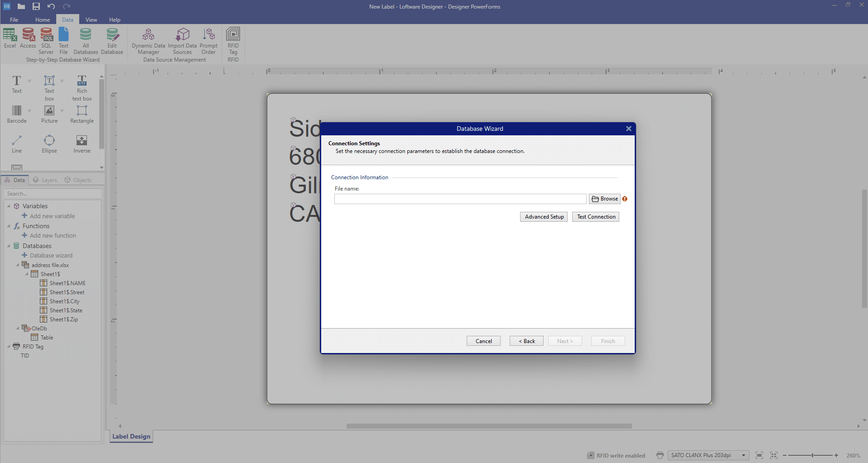
Task: Select the Rich text box tool
Action: pos(82,87)
